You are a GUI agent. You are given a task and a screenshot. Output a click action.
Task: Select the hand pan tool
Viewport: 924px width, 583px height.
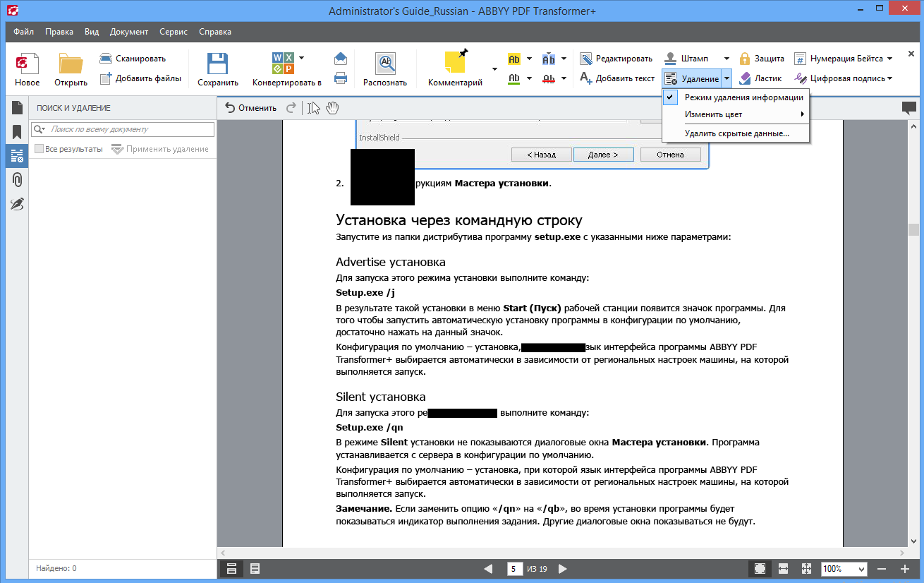point(332,108)
